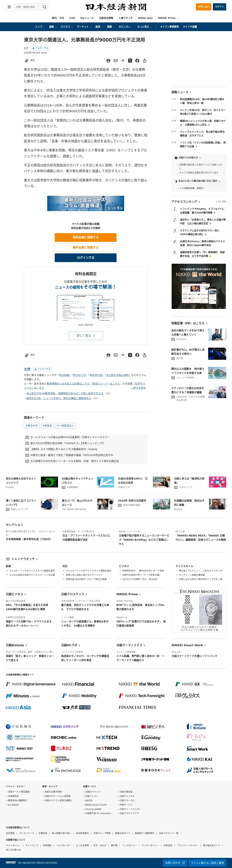Click the 保存 clip icon below the Ask! NIKKEI box

(27, 355)
